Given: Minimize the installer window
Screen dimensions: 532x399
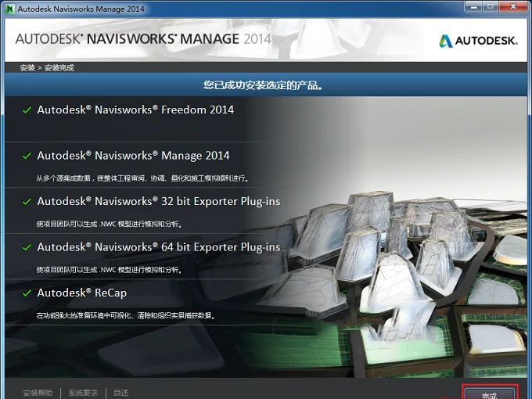Looking at the screenshot, I should [474, 7].
